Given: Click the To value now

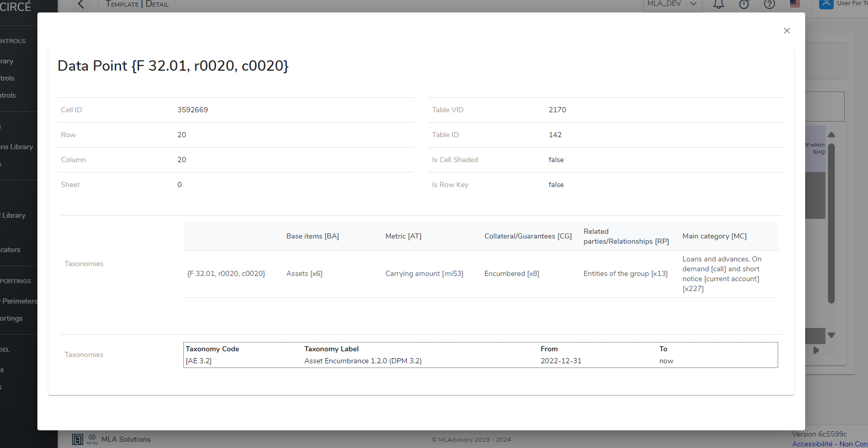Looking at the screenshot, I should 666,361.
